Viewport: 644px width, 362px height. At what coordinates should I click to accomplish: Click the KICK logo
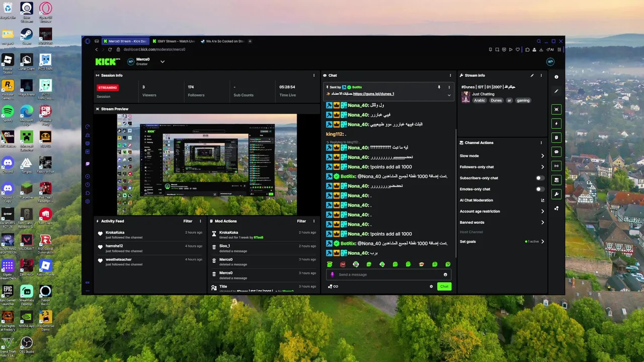click(108, 61)
